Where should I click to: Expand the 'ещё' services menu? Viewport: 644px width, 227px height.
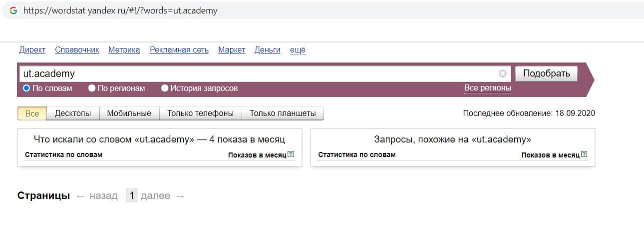[298, 49]
